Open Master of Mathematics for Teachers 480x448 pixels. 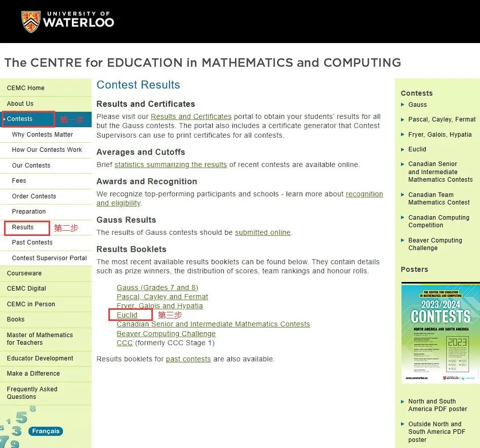[40, 339]
